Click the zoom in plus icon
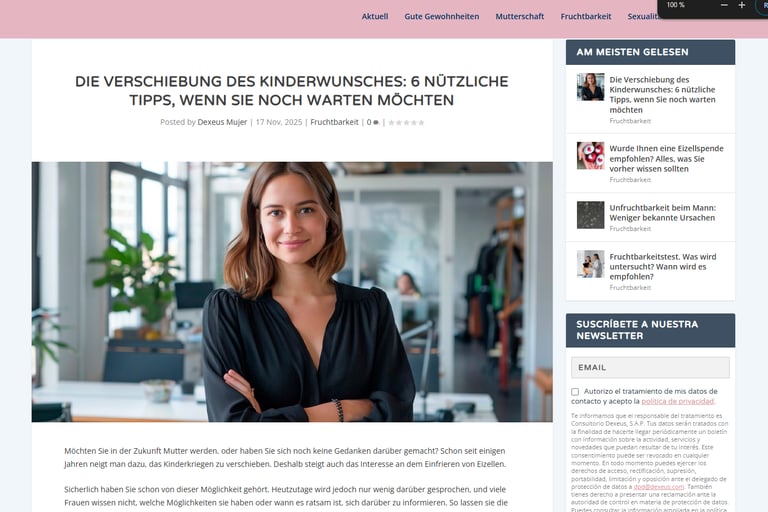768x512 pixels. (742, 5)
